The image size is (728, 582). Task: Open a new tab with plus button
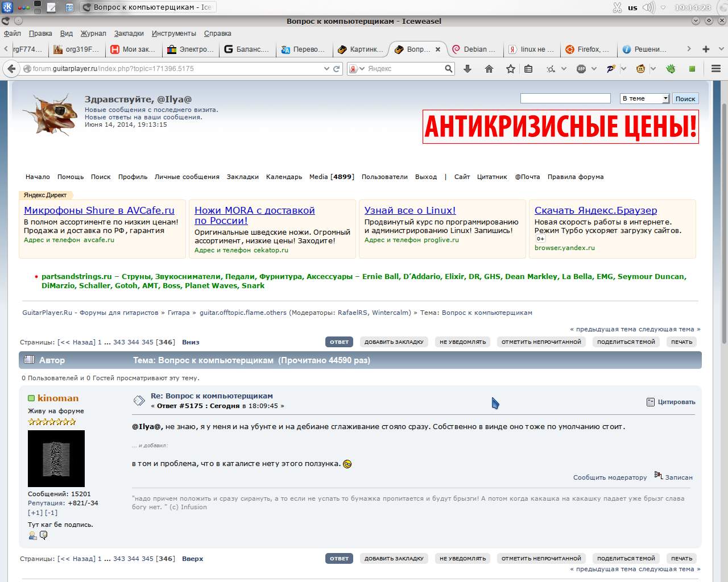pos(706,49)
